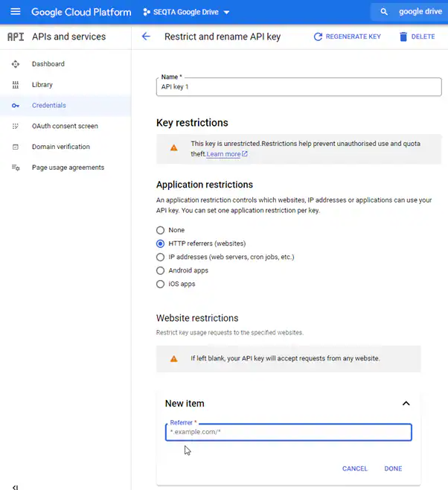Click the OAuth consent screen icon
Screen dimensions: 448x490
(16, 127)
